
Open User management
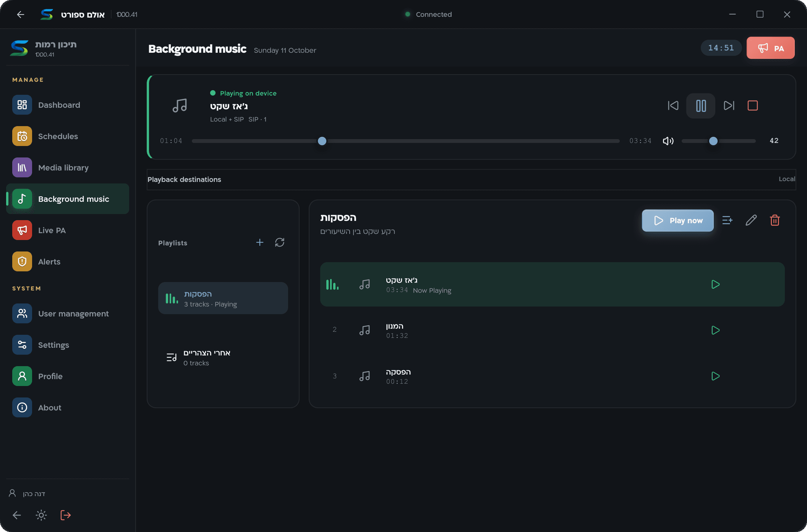coord(68,313)
